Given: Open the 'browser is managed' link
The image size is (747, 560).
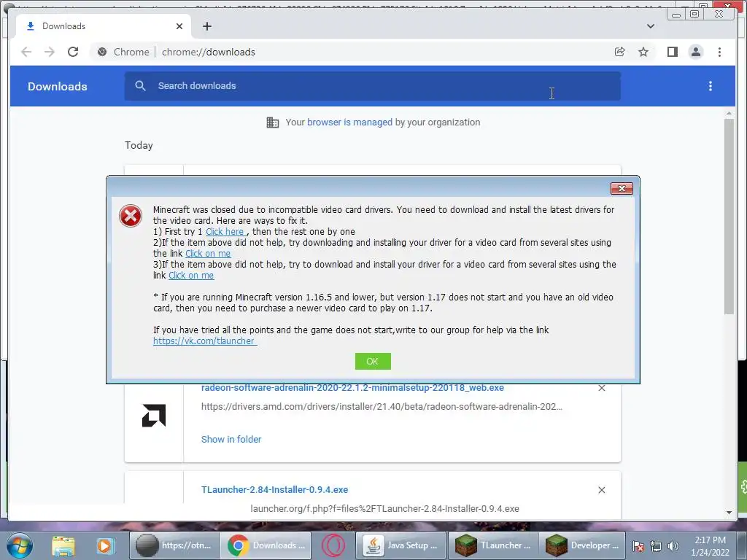Looking at the screenshot, I should click(x=349, y=122).
